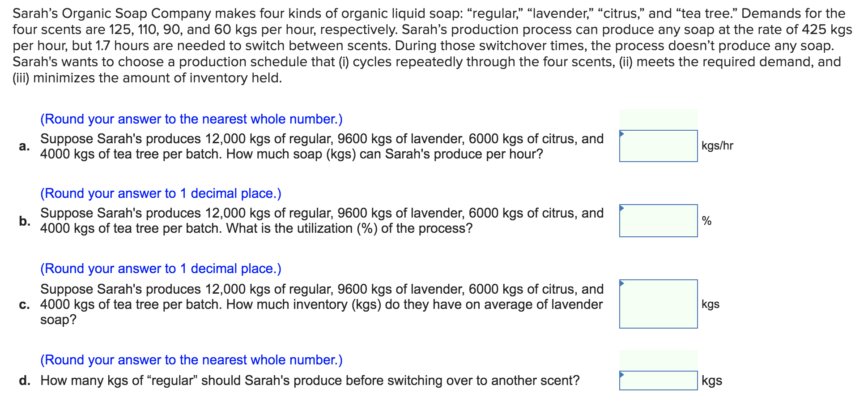Click the rounding instruction above part d

tap(191, 359)
